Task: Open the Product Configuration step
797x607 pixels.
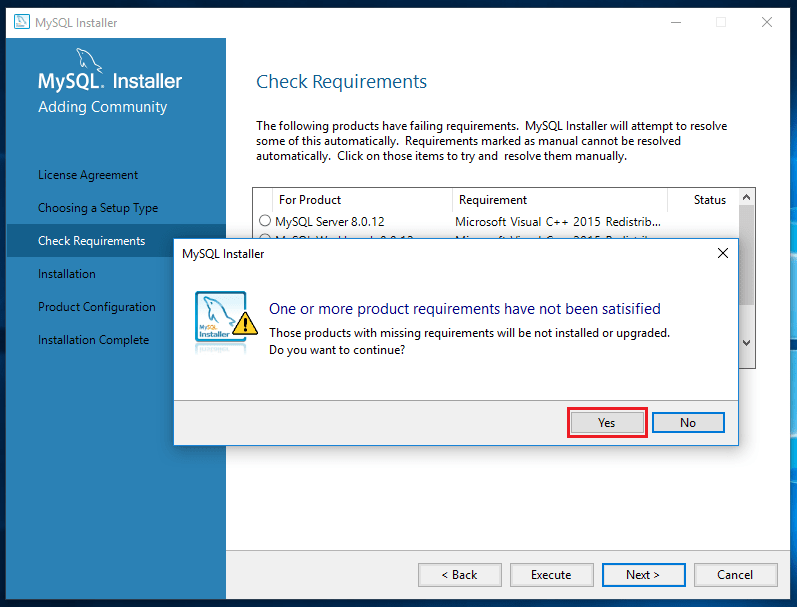Action: [x=97, y=307]
